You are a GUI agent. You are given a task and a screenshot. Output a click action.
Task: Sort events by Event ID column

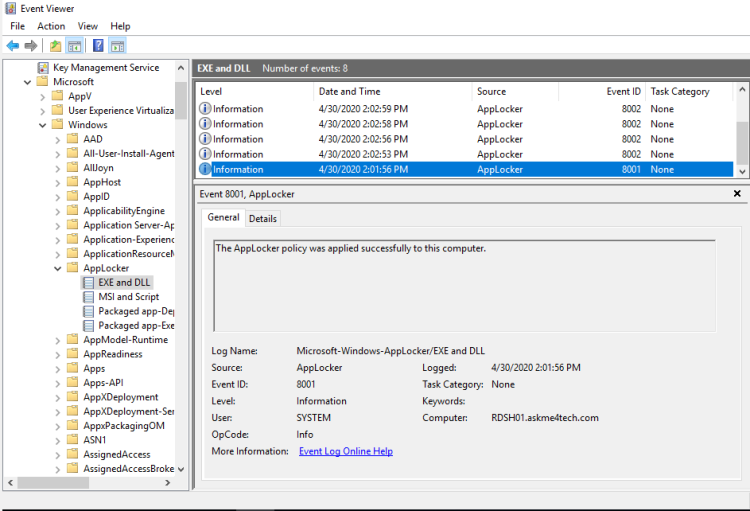pyautogui.click(x=624, y=92)
